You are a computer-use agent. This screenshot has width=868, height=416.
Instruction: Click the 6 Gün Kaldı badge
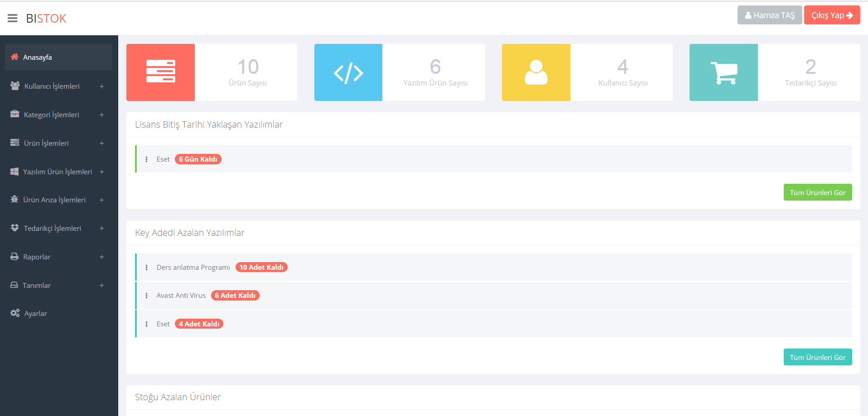(198, 159)
